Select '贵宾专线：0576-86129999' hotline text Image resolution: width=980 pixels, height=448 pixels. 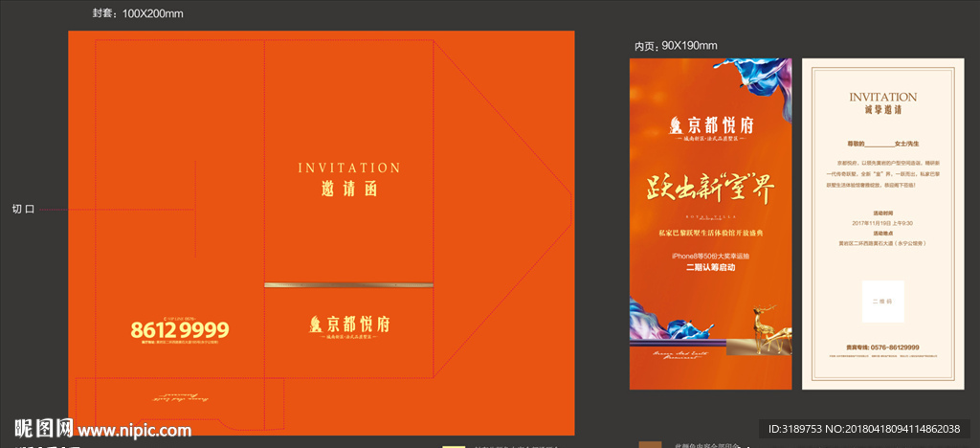[x=882, y=347]
